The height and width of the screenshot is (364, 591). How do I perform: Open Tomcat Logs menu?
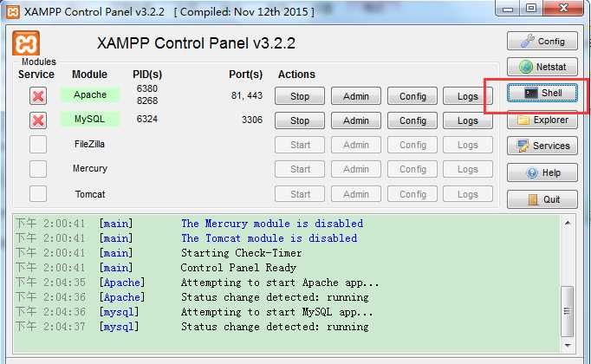[468, 194]
